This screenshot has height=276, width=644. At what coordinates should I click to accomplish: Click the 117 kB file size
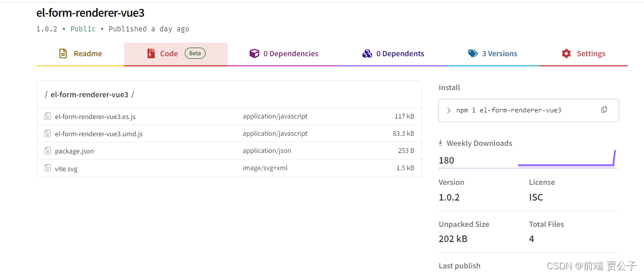click(405, 116)
